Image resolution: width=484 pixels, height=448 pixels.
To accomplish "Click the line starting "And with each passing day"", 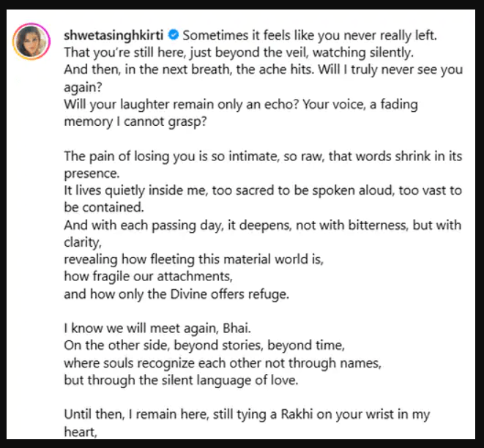I will (263, 225).
